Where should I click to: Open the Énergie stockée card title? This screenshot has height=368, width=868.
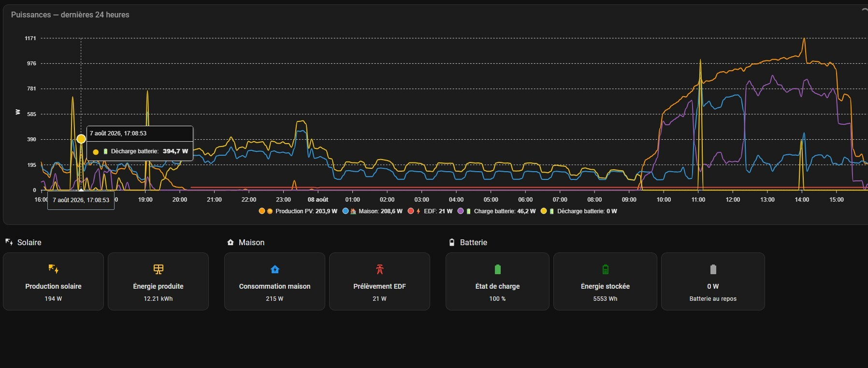[605, 286]
